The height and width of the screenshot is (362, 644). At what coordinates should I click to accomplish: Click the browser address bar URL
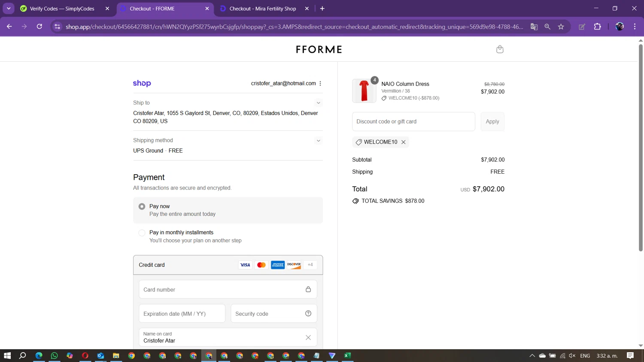pyautogui.click(x=295, y=27)
